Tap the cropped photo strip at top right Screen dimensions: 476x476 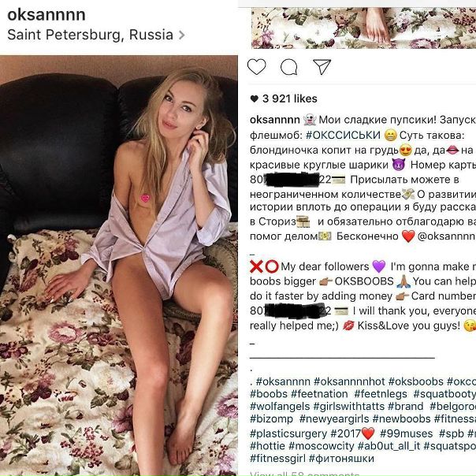pos(363,28)
